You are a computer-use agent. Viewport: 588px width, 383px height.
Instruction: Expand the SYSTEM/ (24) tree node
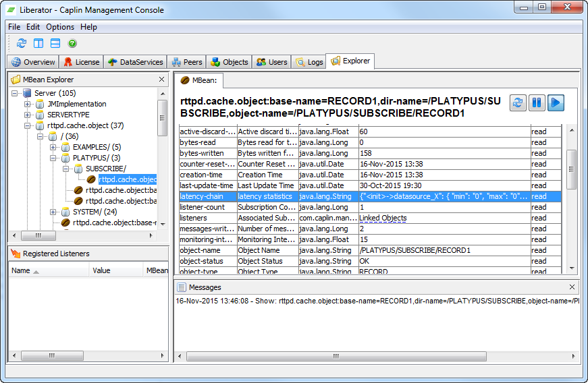(53, 212)
